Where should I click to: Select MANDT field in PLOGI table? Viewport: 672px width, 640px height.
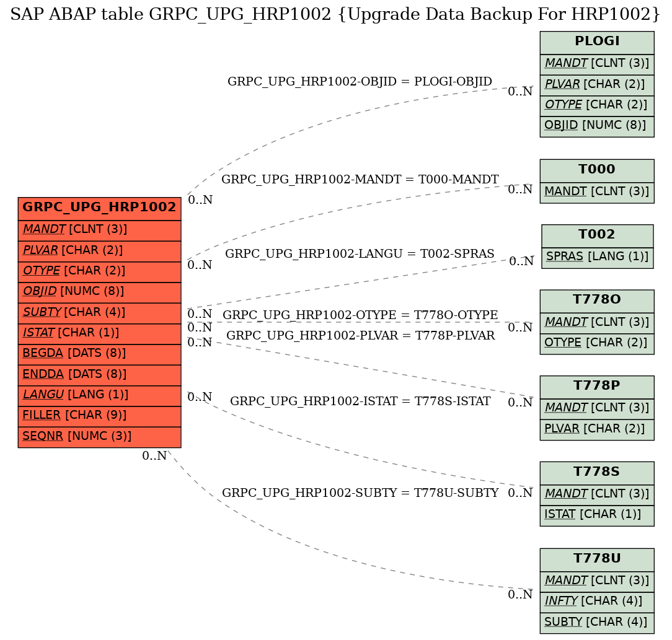click(597, 64)
